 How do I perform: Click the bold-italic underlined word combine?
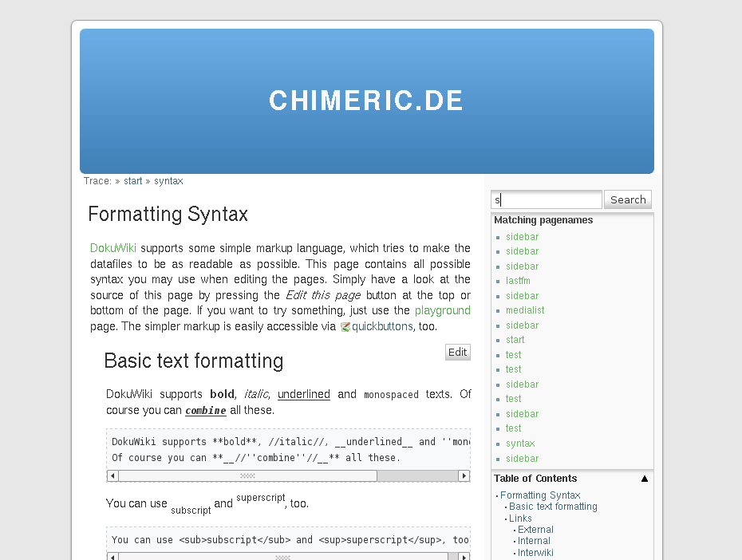click(x=206, y=411)
